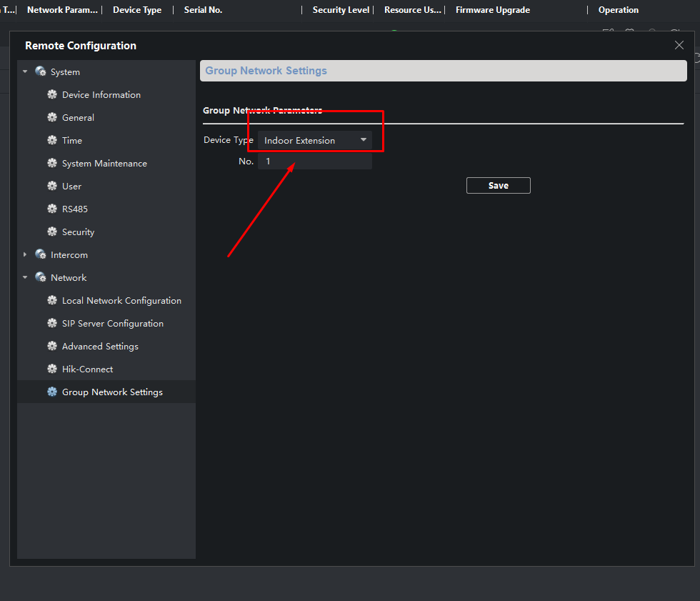Viewport: 700px width, 601px height.
Task: Select the User tree item
Action: click(x=71, y=187)
